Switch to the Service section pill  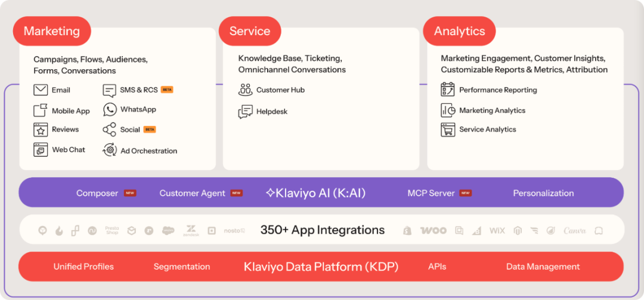point(250,31)
